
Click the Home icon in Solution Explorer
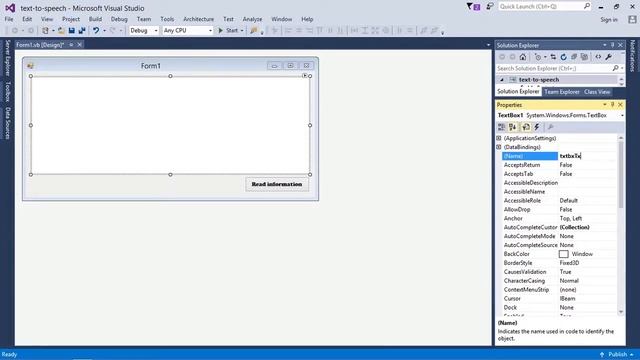[523, 57]
